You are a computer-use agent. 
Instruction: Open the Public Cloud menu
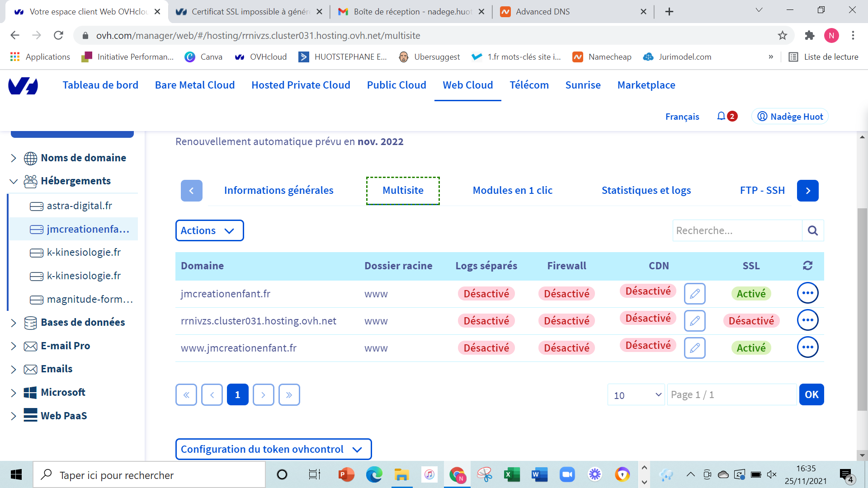pyautogui.click(x=396, y=85)
